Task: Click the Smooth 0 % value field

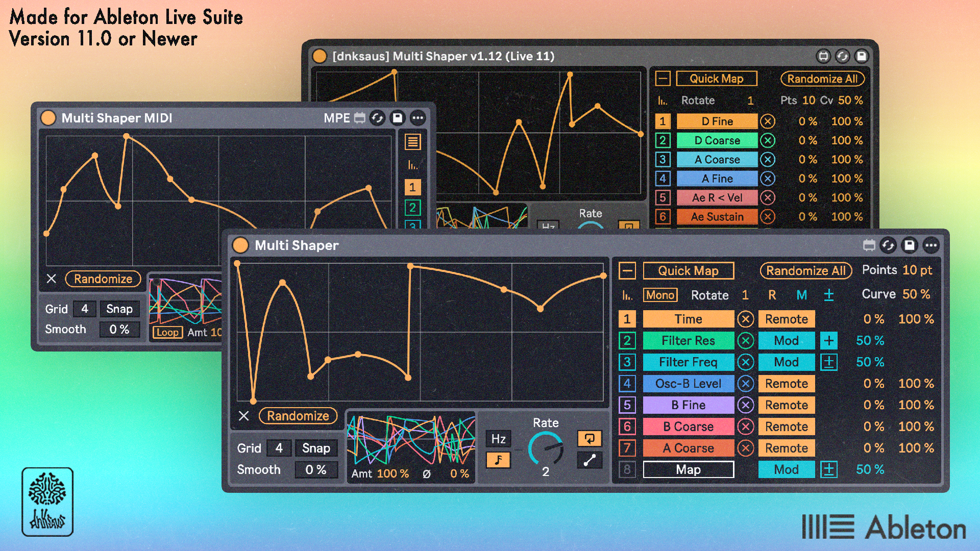Action: 316,469
